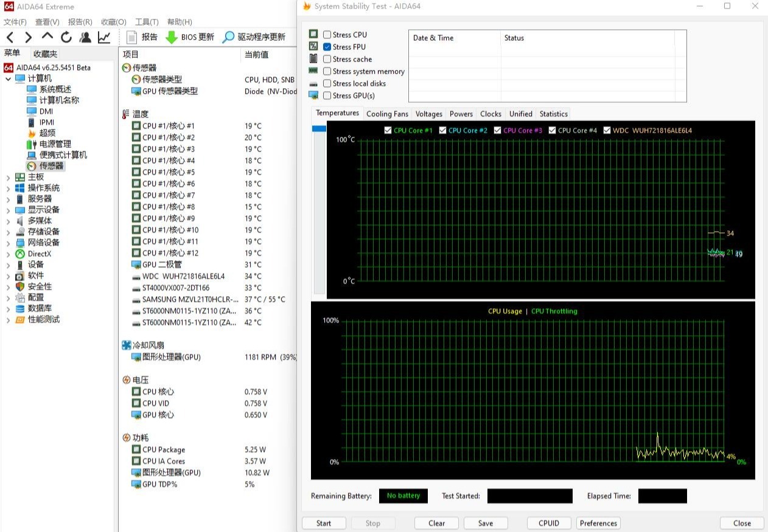Open the 查看(V) menu
This screenshot has width=768, height=532.
pos(47,22)
